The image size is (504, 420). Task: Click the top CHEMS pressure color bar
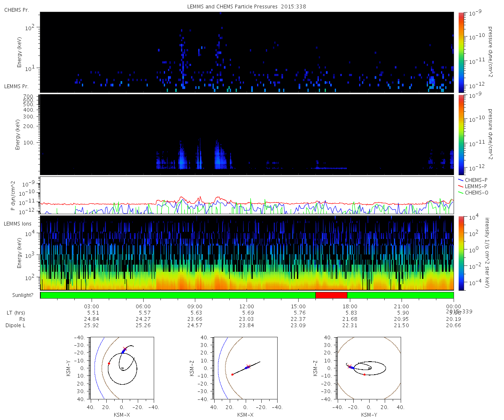coord(461,52)
